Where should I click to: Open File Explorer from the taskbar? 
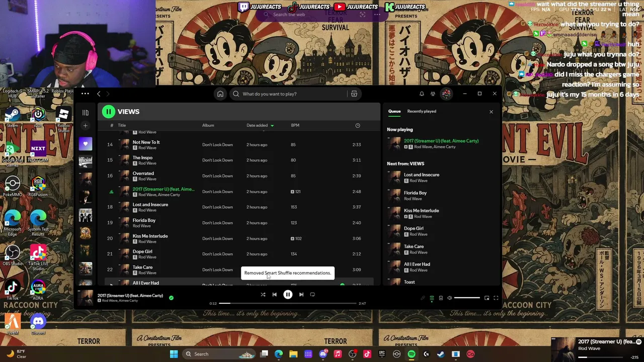point(293,354)
